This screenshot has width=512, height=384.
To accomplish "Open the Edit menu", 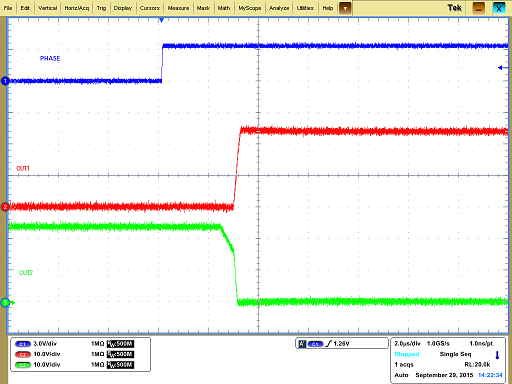I will click(25, 8).
